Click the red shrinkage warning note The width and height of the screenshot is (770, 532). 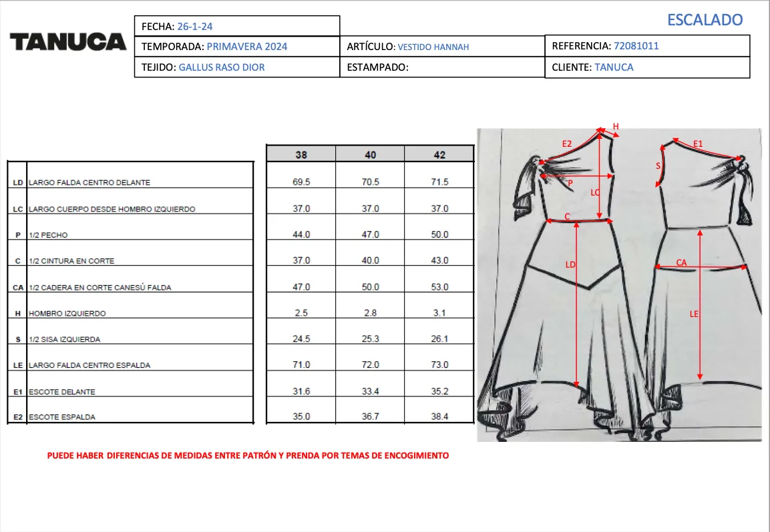pos(248,455)
